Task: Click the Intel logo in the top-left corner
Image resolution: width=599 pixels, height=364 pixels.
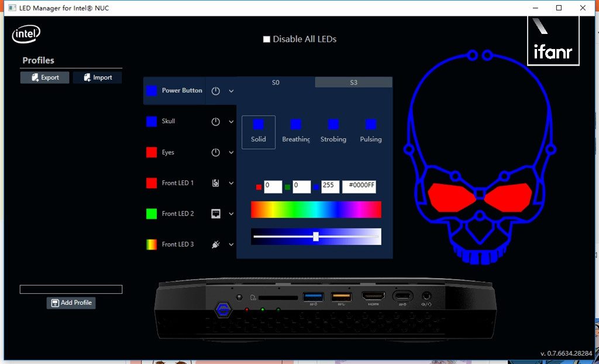Action: coord(26,35)
